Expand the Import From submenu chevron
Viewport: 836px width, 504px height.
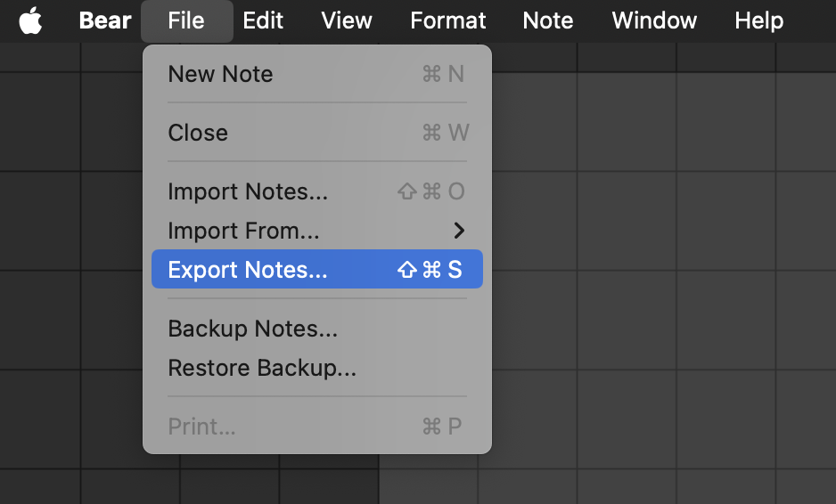pyautogui.click(x=459, y=231)
